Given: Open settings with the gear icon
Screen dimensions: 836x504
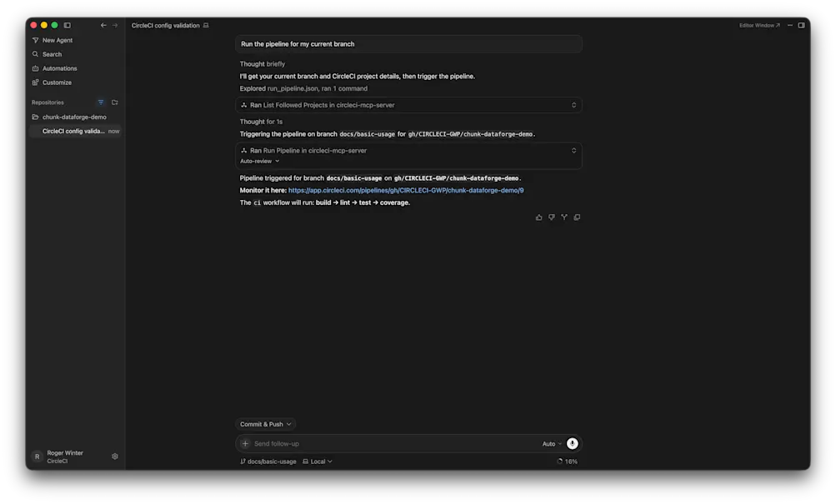Looking at the screenshot, I should (115, 457).
